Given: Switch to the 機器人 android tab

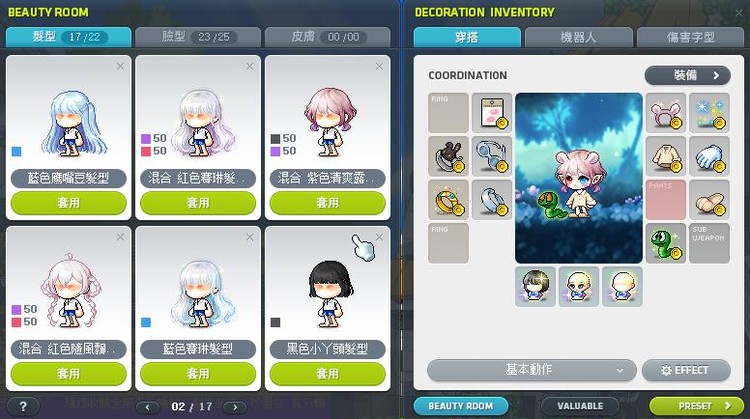Looking at the screenshot, I should (x=578, y=37).
